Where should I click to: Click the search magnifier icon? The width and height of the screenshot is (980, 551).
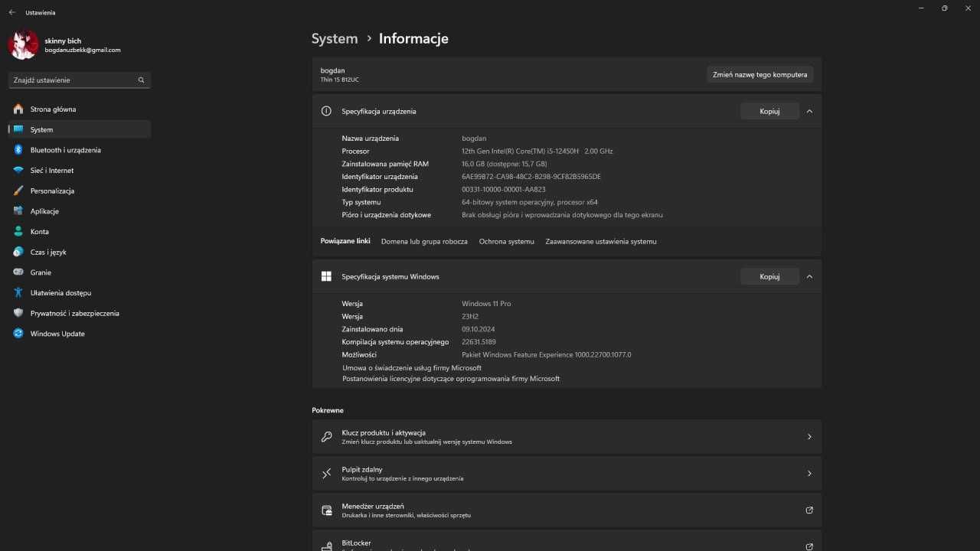[141, 80]
